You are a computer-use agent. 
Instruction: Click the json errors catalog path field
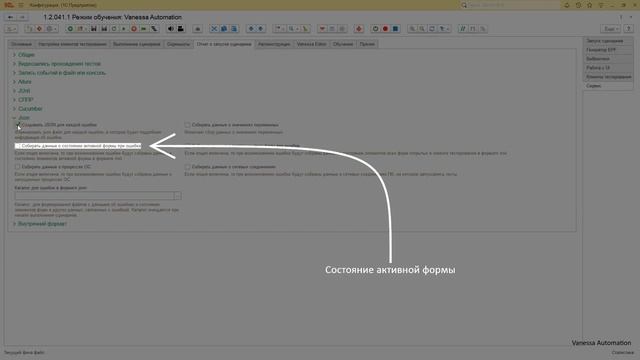[94, 196]
